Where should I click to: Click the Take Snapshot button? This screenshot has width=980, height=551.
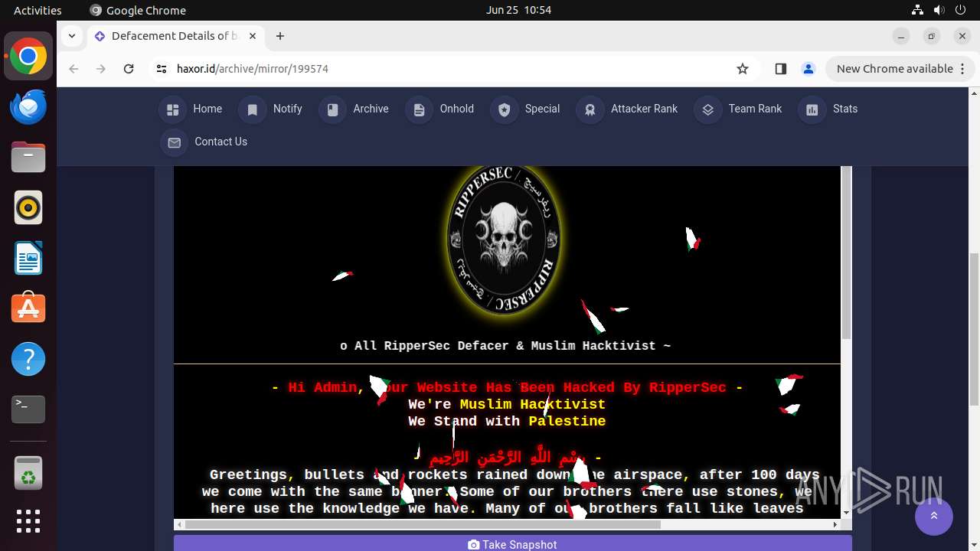[512, 543]
